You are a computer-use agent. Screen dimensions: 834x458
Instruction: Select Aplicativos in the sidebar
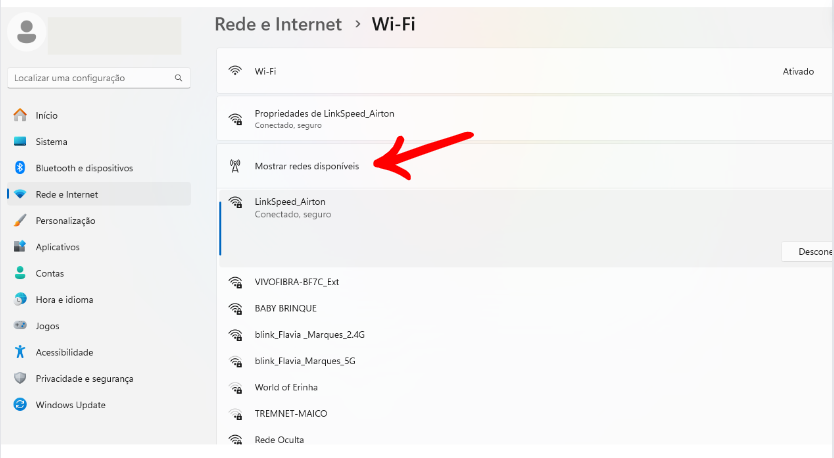coord(57,247)
